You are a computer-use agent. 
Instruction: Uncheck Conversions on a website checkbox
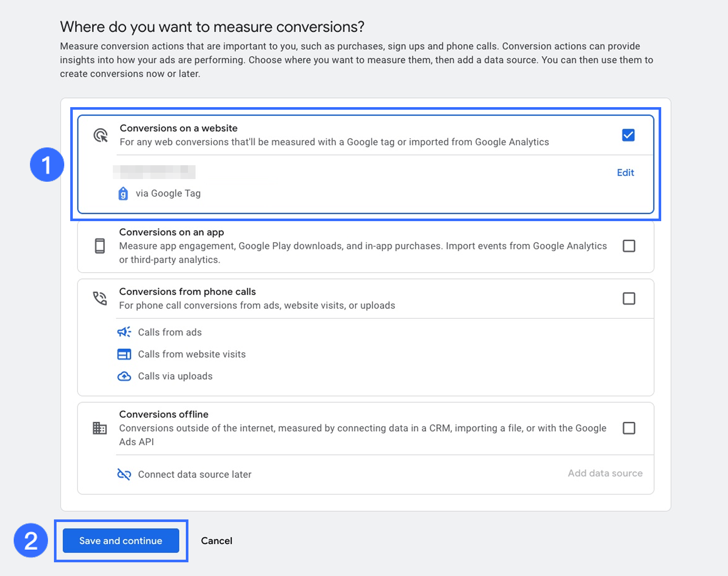point(628,135)
